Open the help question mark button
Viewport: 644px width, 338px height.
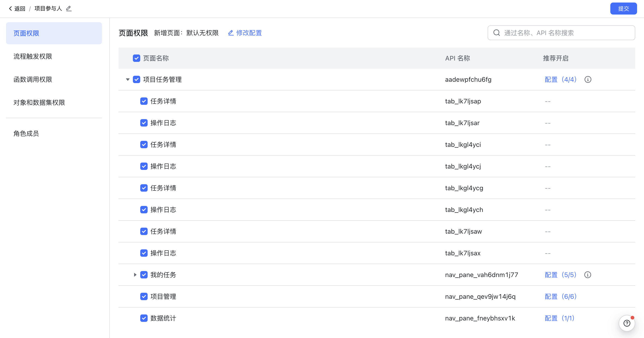click(x=627, y=323)
